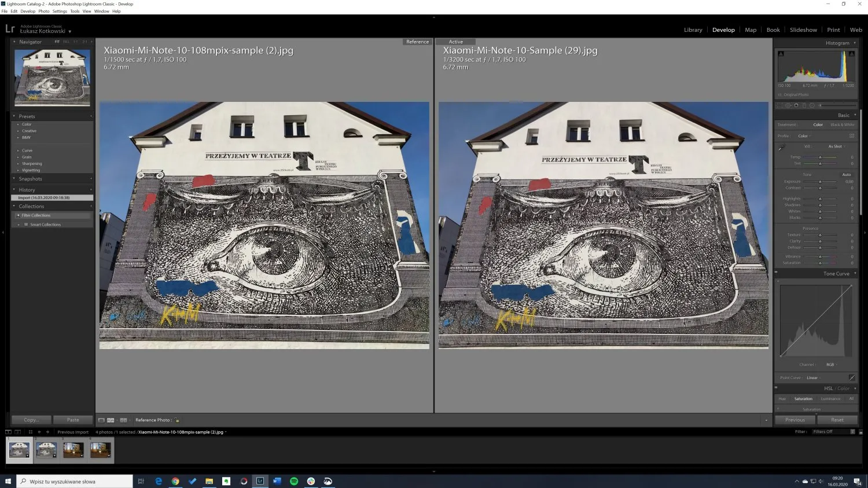Click the Auto tone button

847,174
